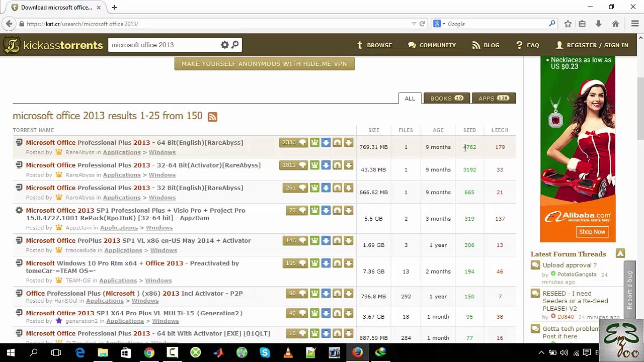Viewport: 644px width, 362px height.
Task: Click verified crown for 64 bit With Activator [EXE]
Action: pyautogui.click(x=314, y=333)
